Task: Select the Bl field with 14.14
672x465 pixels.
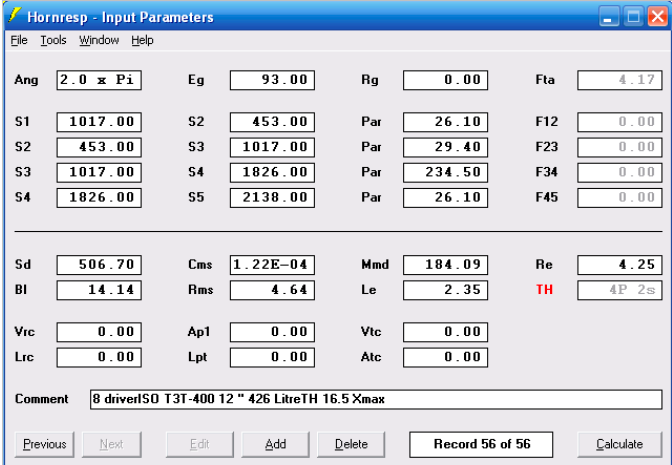Action: [x=99, y=290]
